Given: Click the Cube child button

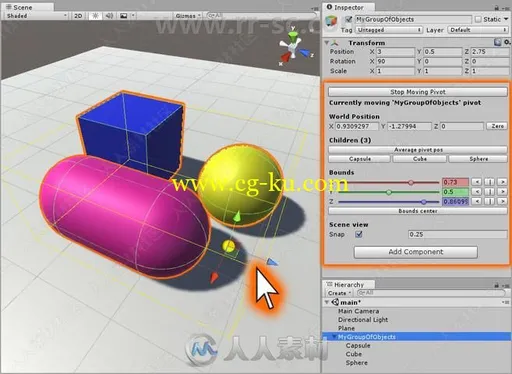Looking at the screenshot, I should tap(420, 159).
